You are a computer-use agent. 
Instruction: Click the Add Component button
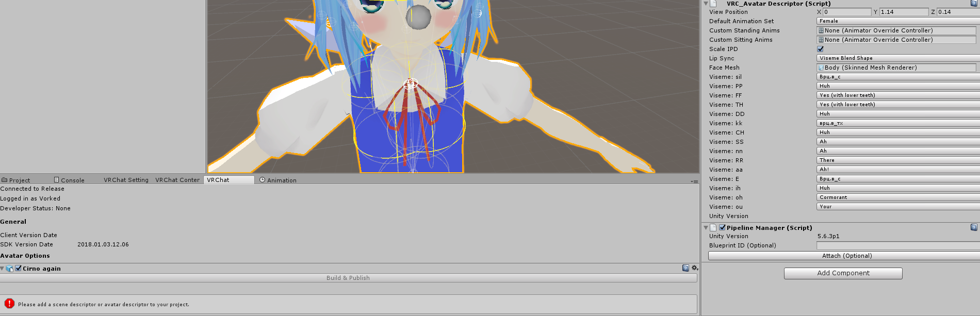point(843,273)
